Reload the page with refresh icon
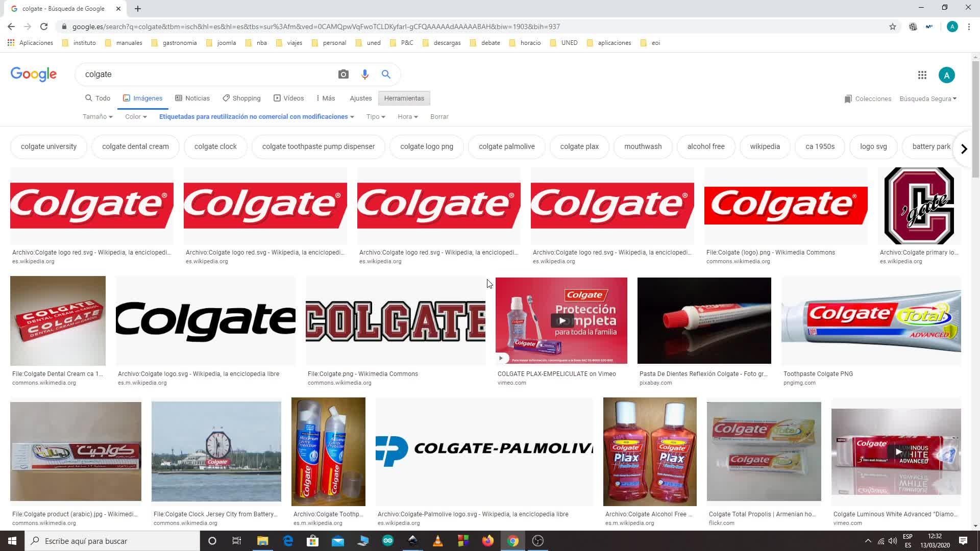Image resolution: width=980 pixels, height=551 pixels. [x=44, y=27]
